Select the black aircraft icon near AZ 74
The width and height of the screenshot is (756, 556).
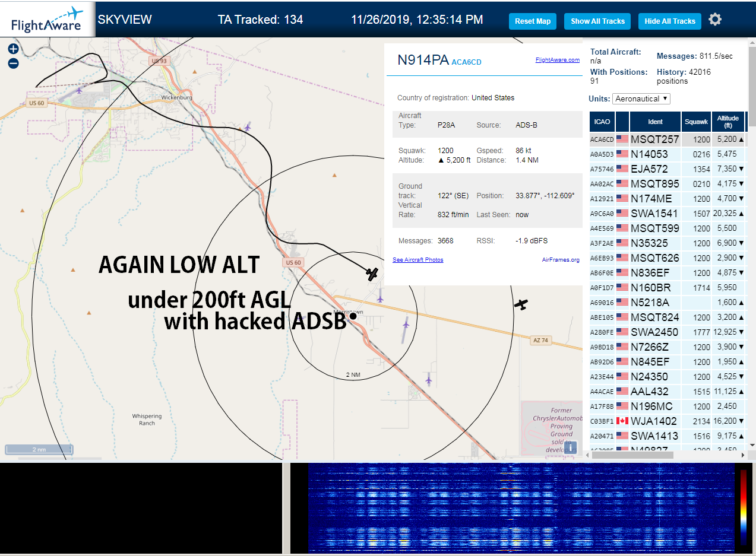pyautogui.click(x=521, y=304)
